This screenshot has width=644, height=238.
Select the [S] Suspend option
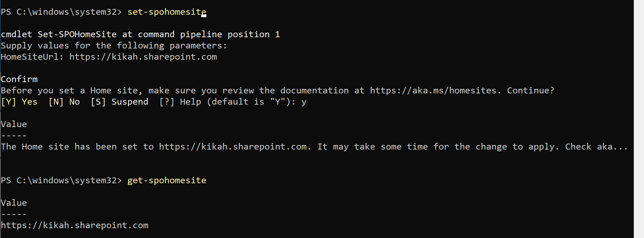pyautogui.click(x=120, y=102)
